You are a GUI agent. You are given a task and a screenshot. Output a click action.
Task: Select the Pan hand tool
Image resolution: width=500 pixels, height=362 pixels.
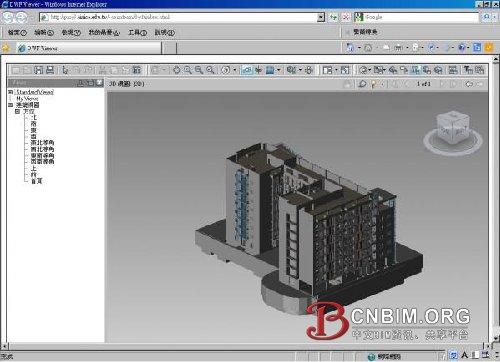(x=177, y=70)
